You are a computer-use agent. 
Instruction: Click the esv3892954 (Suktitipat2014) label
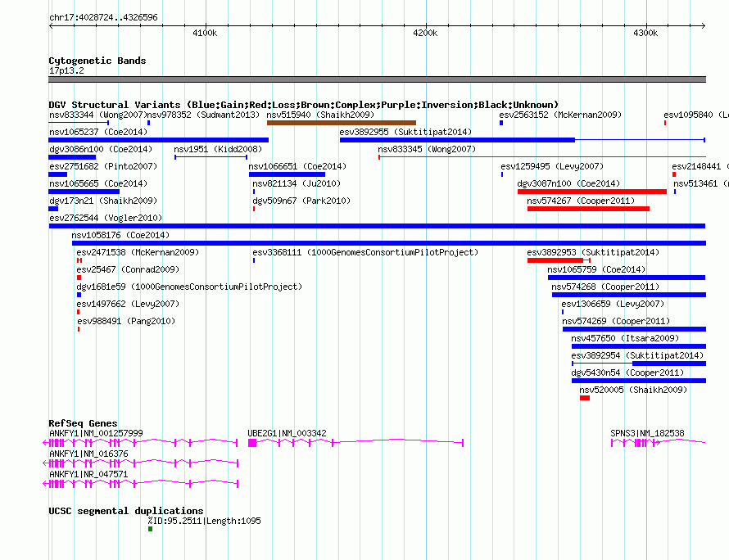click(x=637, y=355)
